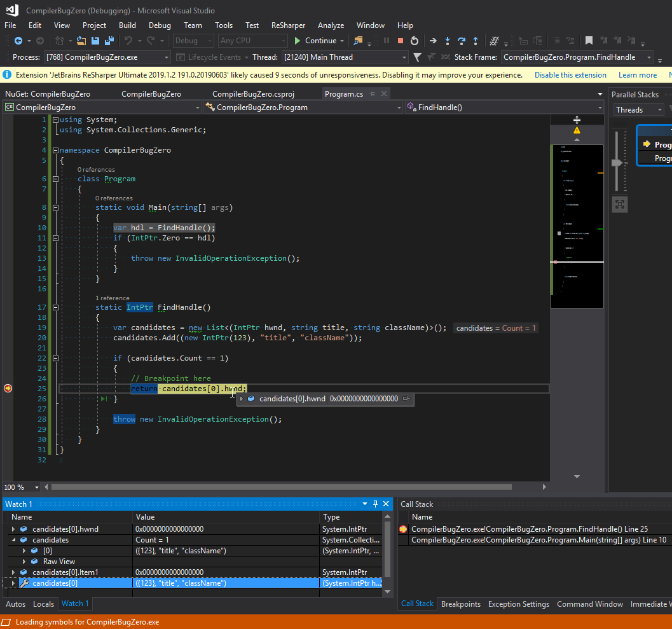Click the Step Over arrow icon

[x=462, y=41]
